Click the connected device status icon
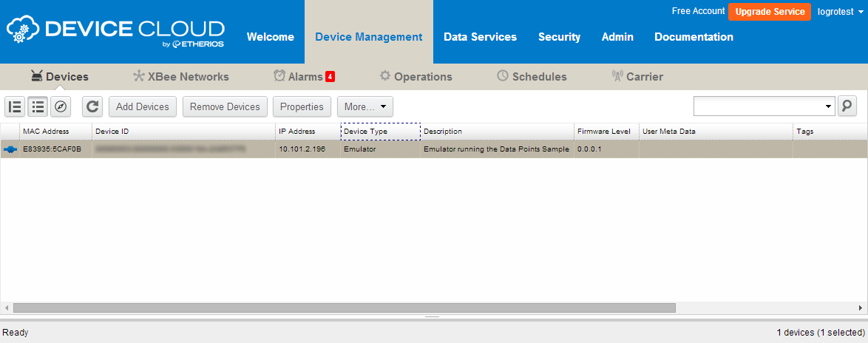The height and width of the screenshot is (343, 868). pos(10,149)
